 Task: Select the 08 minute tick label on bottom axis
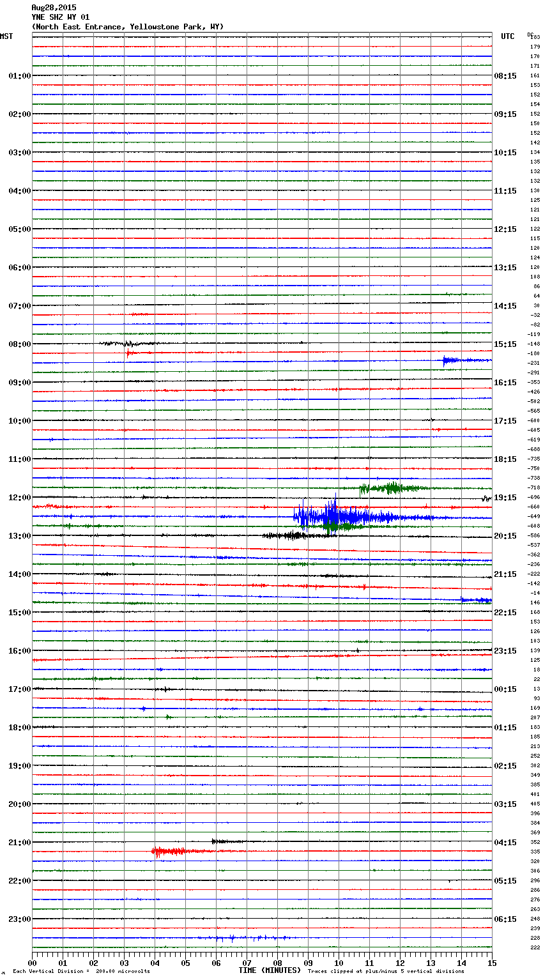coord(277,963)
